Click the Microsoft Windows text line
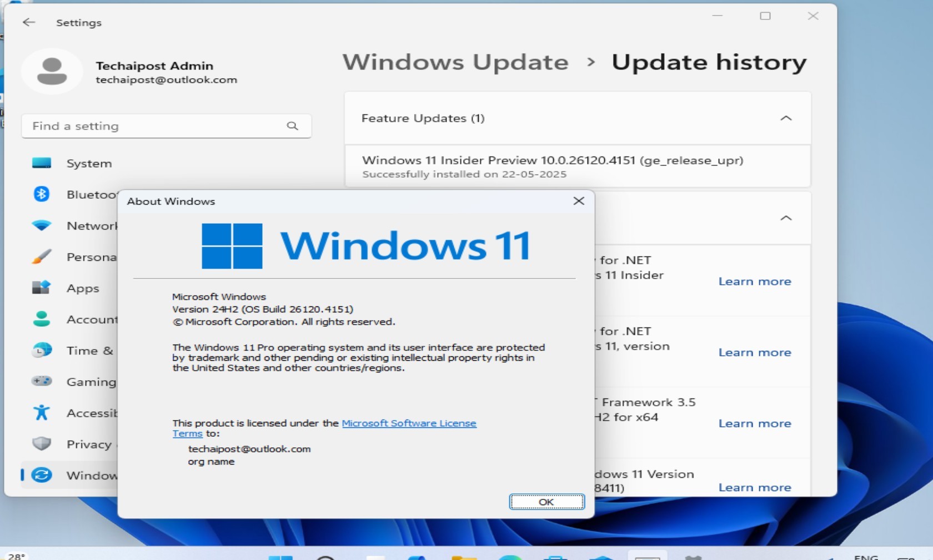 pyautogui.click(x=219, y=296)
